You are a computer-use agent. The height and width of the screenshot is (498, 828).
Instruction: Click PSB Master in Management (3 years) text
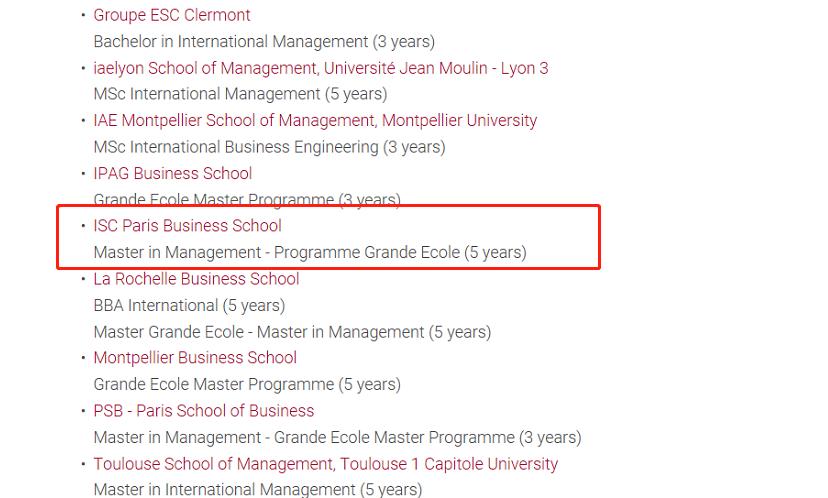coord(337,438)
